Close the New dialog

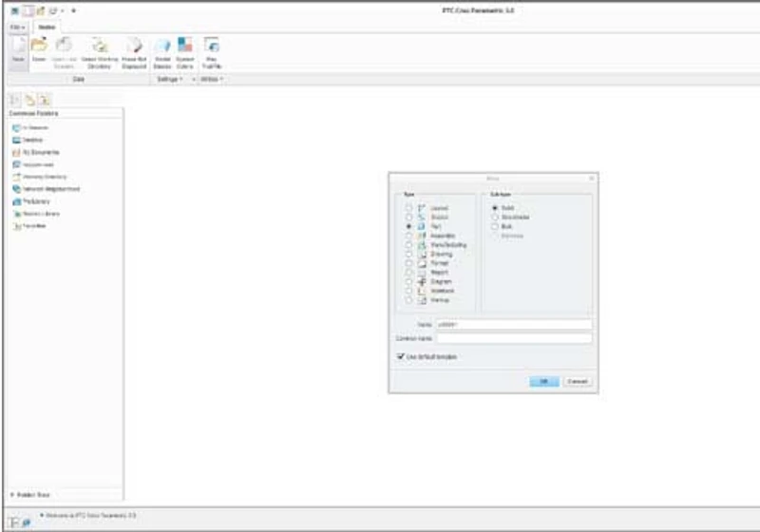(591, 179)
